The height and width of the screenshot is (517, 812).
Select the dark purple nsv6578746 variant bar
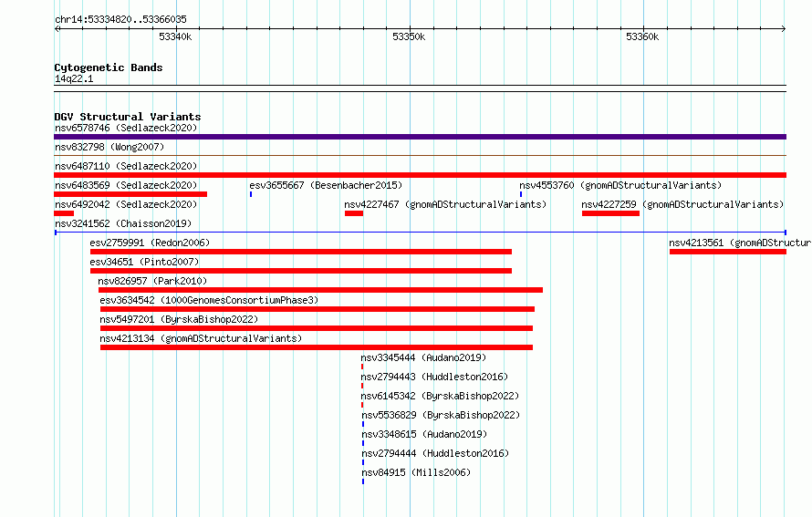coord(420,137)
